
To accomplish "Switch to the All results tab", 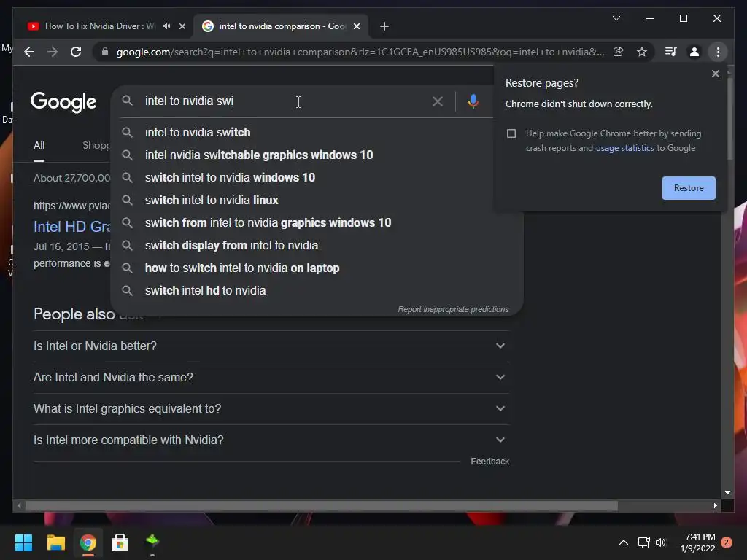I will click(x=39, y=145).
